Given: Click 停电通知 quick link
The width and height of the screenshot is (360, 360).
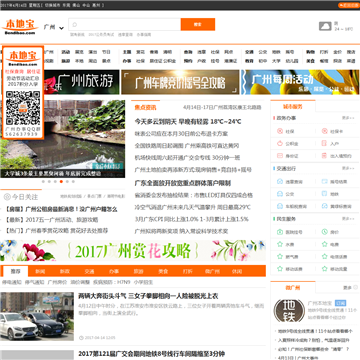Looking at the screenshot, I should (x=12, y=282).
